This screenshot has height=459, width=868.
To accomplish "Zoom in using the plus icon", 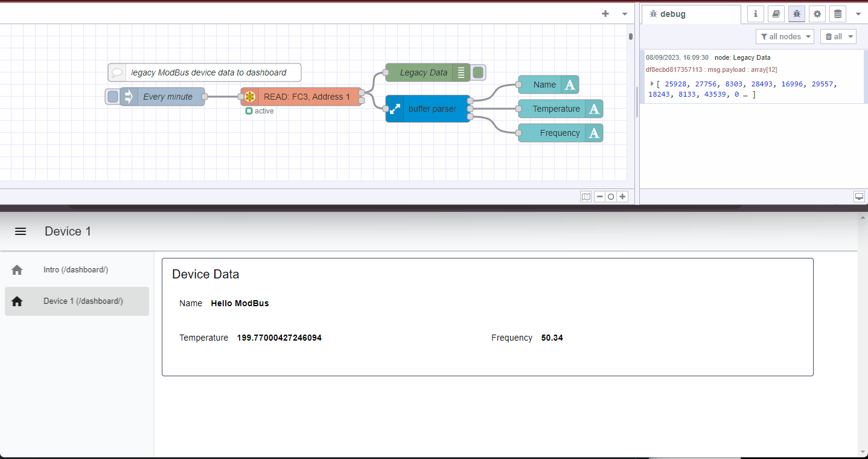I will [x=622, y=196].
